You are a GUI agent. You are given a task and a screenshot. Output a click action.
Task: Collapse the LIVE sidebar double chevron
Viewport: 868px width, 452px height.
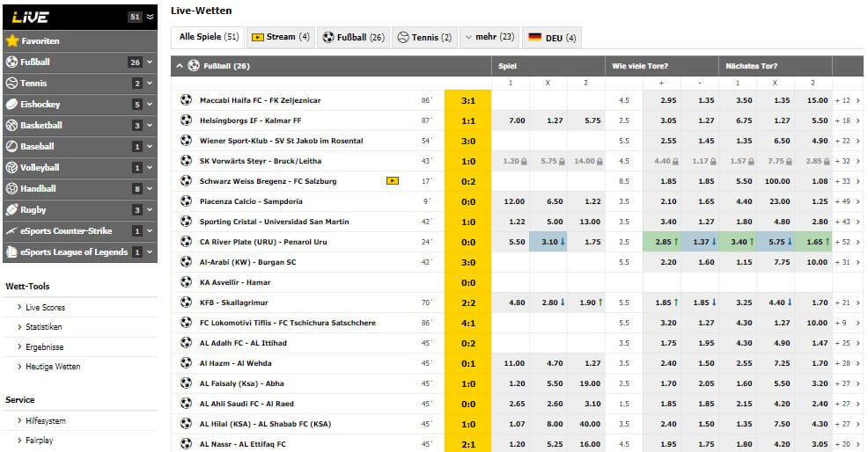coord(150,18)
